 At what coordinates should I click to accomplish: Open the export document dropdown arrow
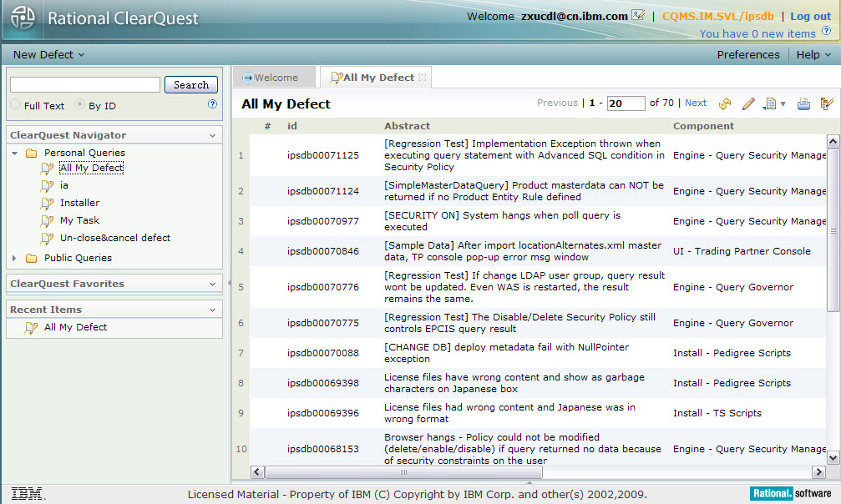[x=783, y=104]
